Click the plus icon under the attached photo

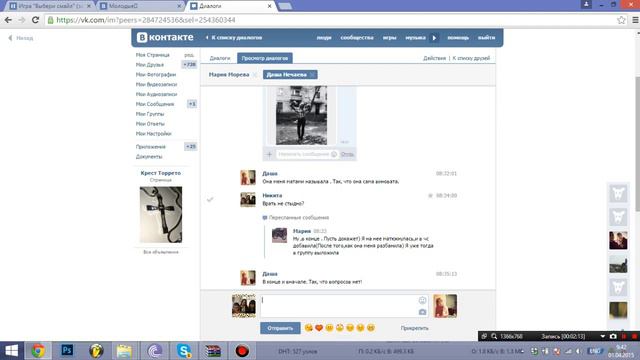pos(269,154)
